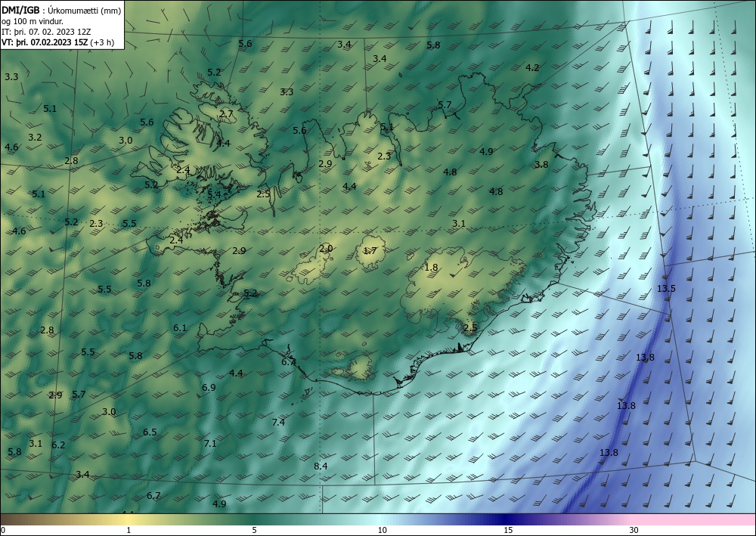Click the legend label "5" on the scale
The image size is (756, 536).
click(x=254, y=531)
